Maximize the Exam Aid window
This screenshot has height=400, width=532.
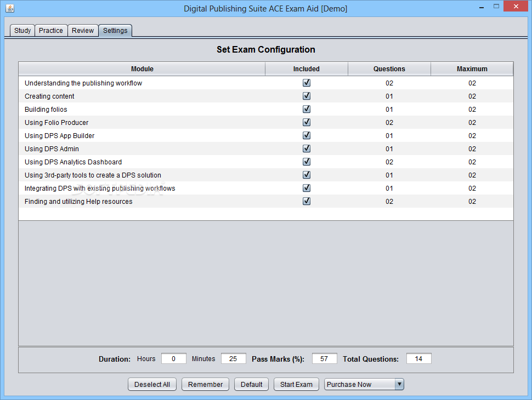[496, 7]
